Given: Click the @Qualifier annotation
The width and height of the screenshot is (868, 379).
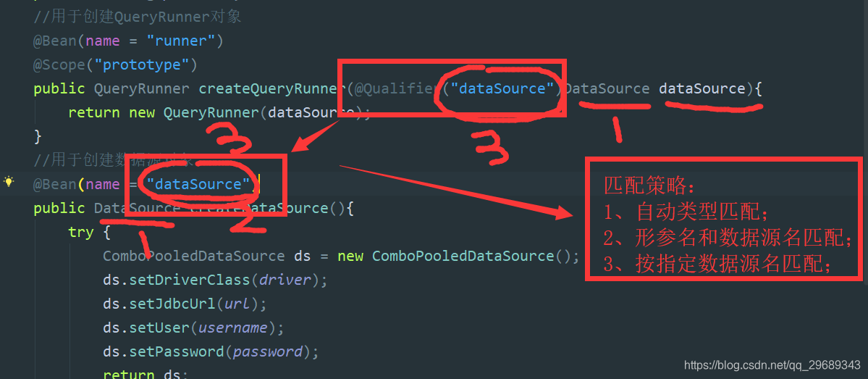Looking at the screenshot, I should pos(395,89).
